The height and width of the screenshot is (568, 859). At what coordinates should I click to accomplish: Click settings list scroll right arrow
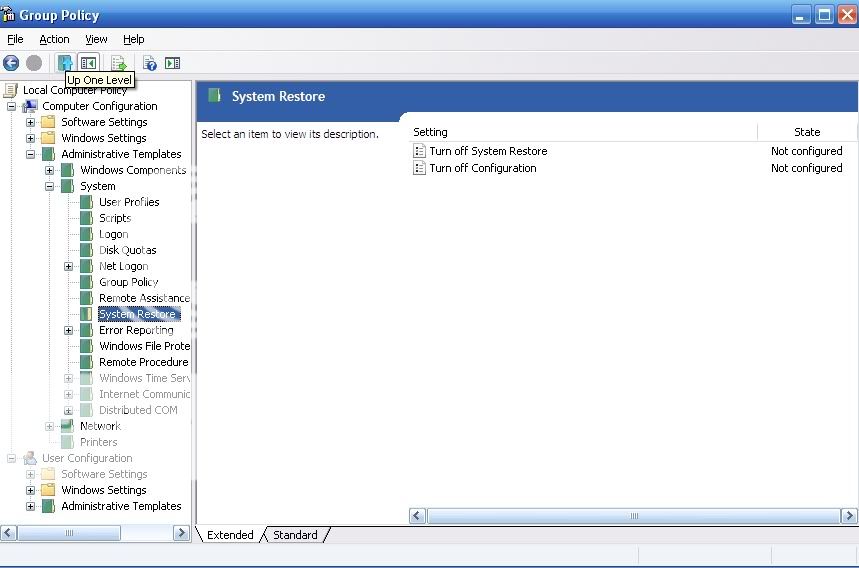(x=849, y=515)
